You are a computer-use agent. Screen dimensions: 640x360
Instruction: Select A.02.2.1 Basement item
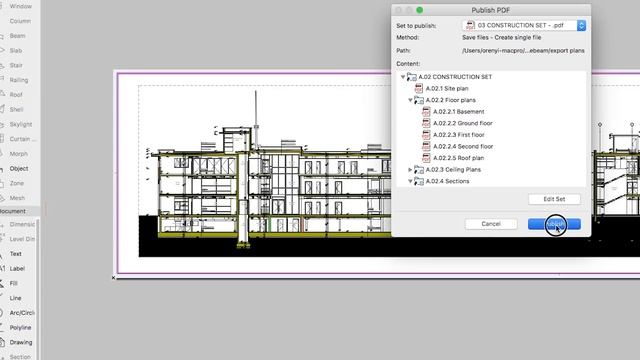[x=458, y=111]
